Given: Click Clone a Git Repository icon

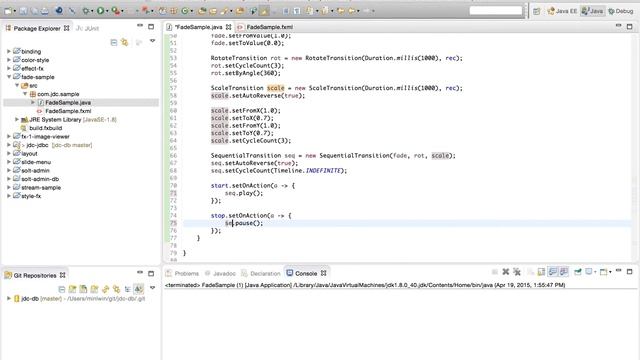Looking at the screenshot, I should pyautogui.click(x=84, y=289).
